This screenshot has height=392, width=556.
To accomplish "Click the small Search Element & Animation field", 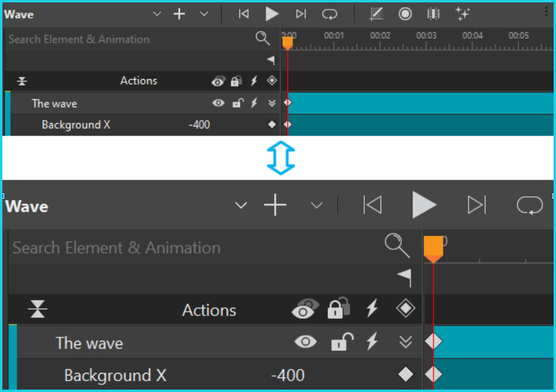I will click(130, 39).
